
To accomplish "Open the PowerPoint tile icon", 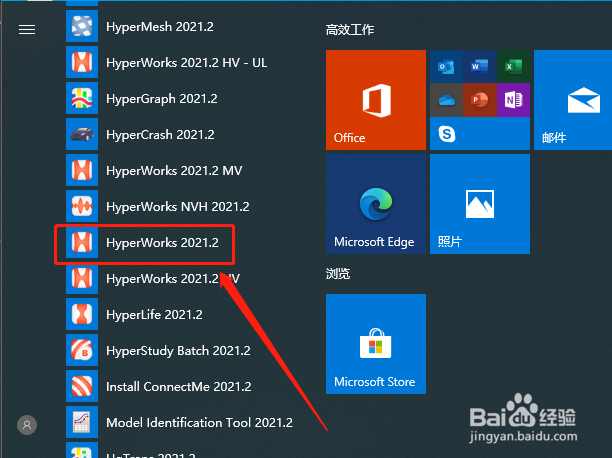I will pyautogui.click(x=480, y=100).
